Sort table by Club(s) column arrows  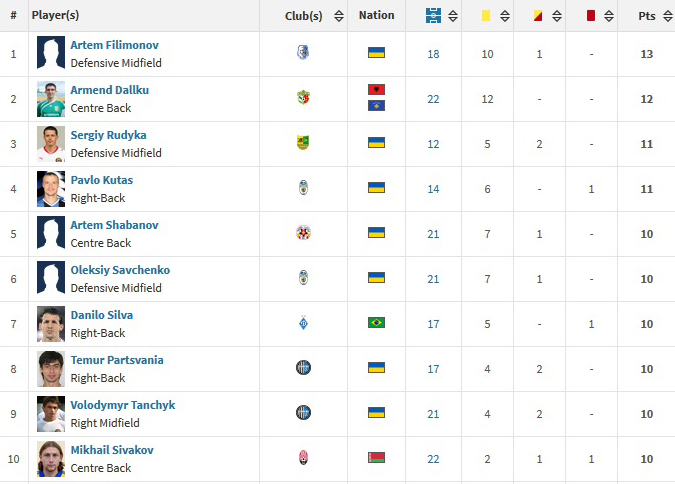338,16
